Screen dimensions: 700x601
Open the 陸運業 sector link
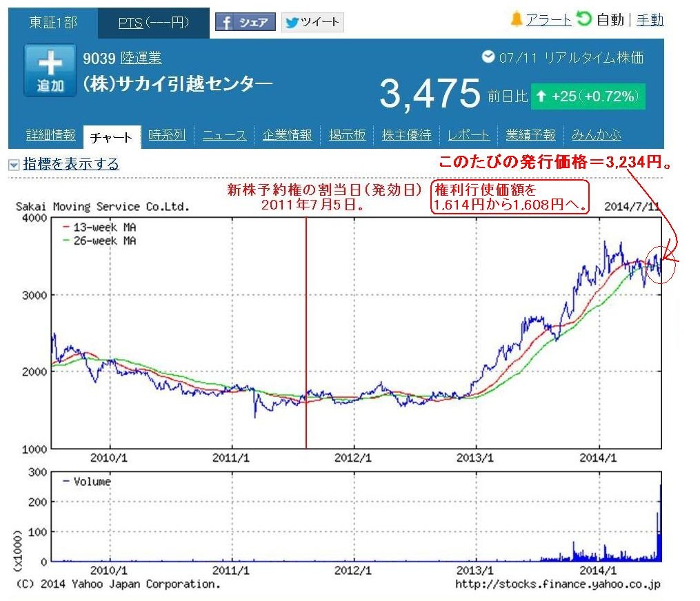(141, 58)
